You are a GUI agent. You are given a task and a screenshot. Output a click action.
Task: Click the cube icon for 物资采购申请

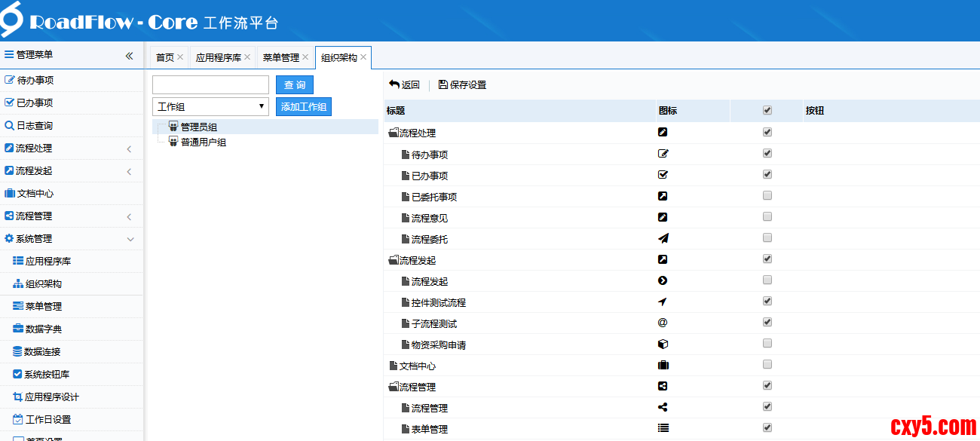(663, 345)
